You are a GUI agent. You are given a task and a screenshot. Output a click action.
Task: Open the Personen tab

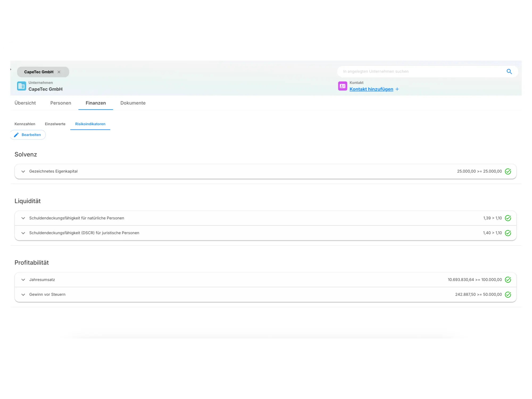[x=61, y=103]
